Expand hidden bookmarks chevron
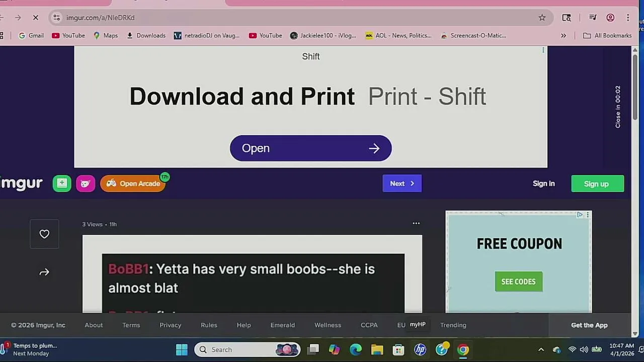The image size is (644, 362). (x=563, y=36)
